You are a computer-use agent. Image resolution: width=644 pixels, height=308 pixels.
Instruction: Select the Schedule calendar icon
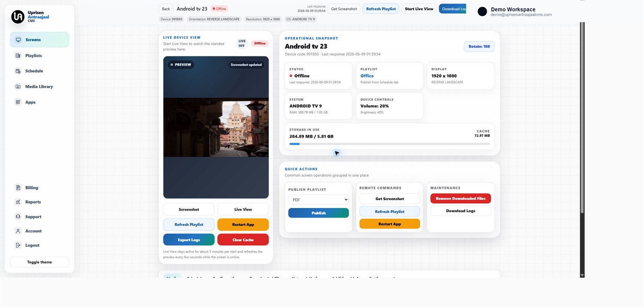click(18, 71)
